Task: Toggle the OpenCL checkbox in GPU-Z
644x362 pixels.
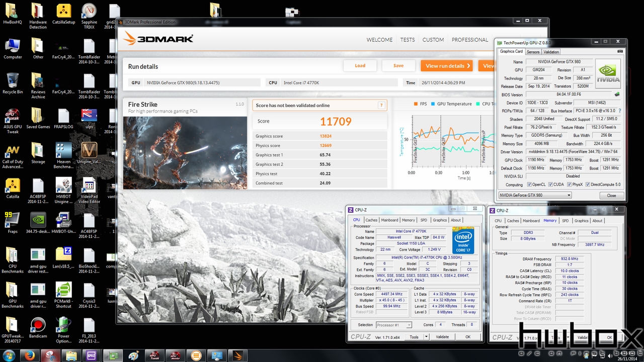Action: coord(529,185)
